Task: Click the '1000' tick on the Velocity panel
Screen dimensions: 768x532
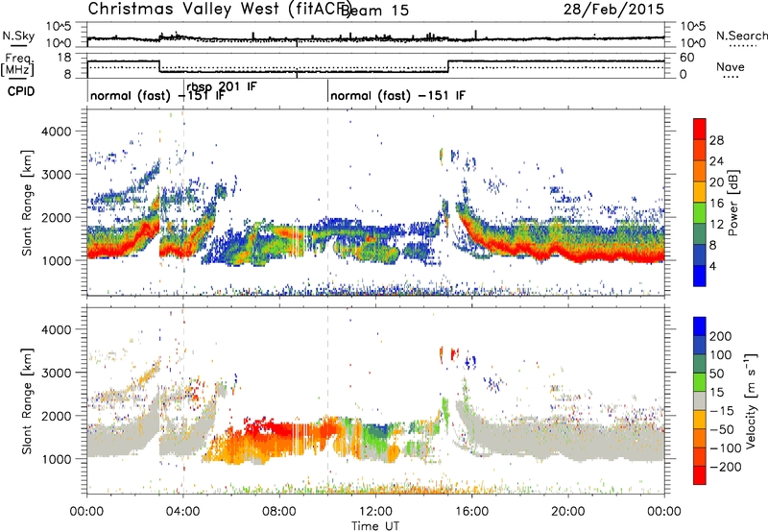Action: coord(56,459)
